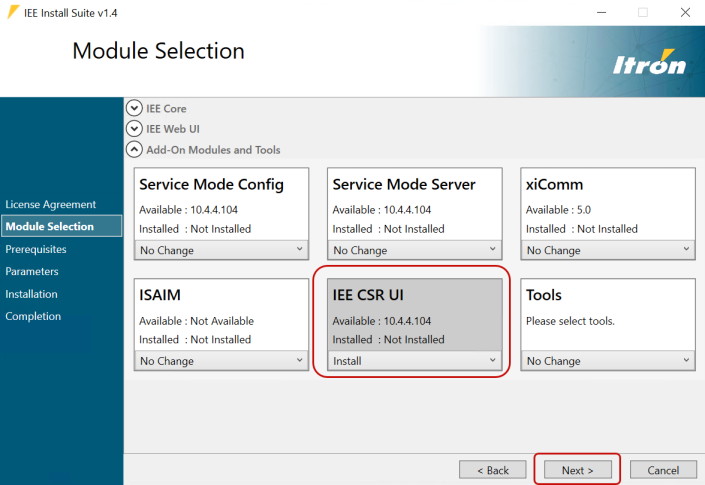Open IEE CSR UI Install dropdown

(x=415, y=360)
